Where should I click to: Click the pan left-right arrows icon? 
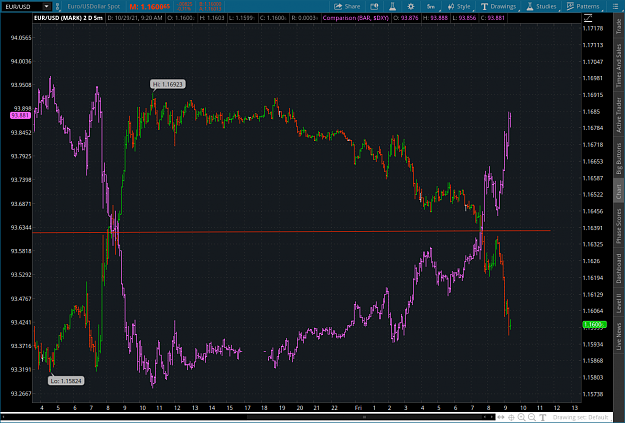tap(501, 417)
